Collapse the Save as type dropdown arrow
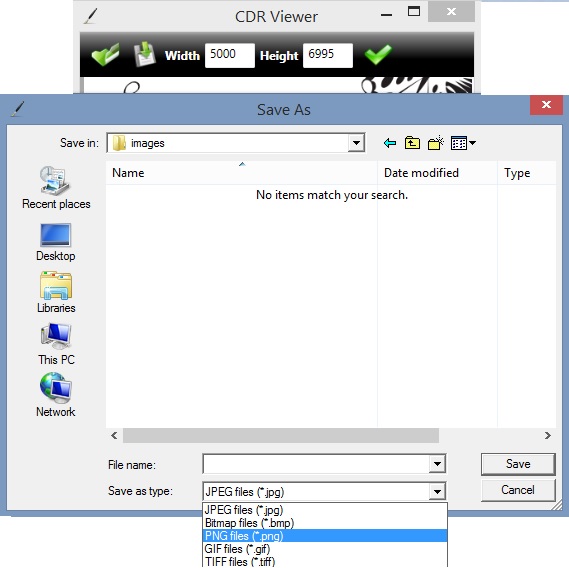 tap(437, 491)
